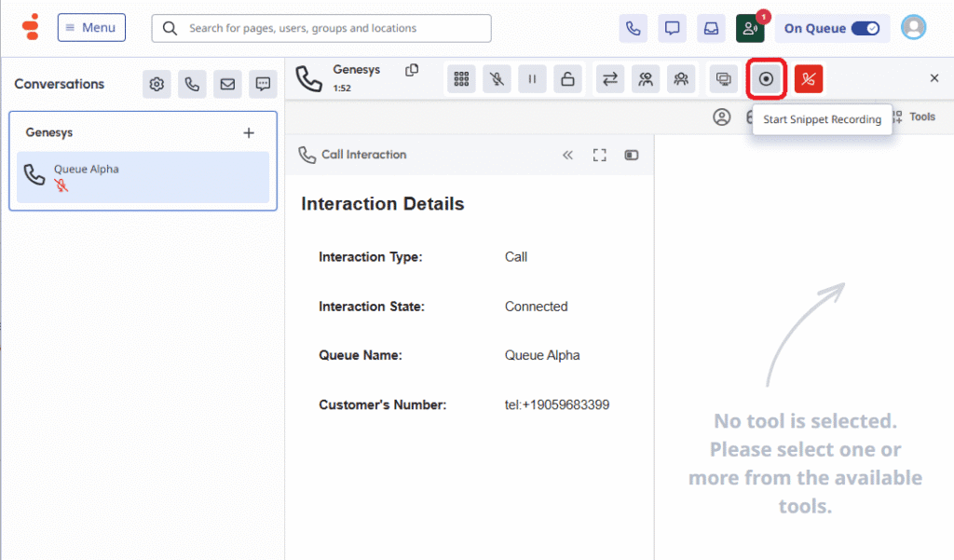Select the Queue Alpha conversation
Viewport: 954px width, 560px height.
[x=143, y=177]
